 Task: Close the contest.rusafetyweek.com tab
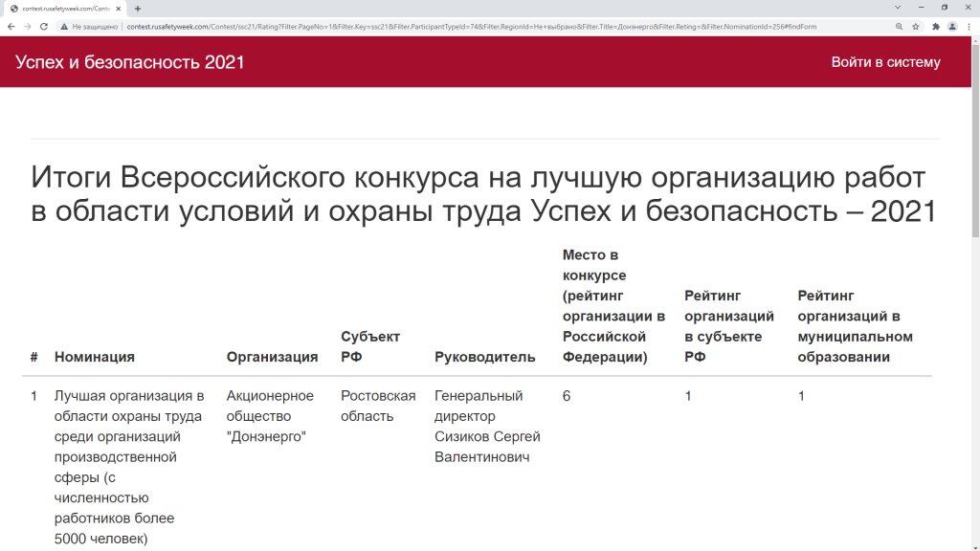pos(118,9)
